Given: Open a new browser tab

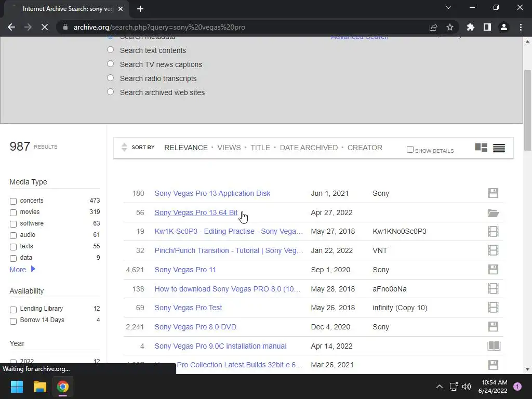Looking at the screenshot, I should (x=140, y=9).
